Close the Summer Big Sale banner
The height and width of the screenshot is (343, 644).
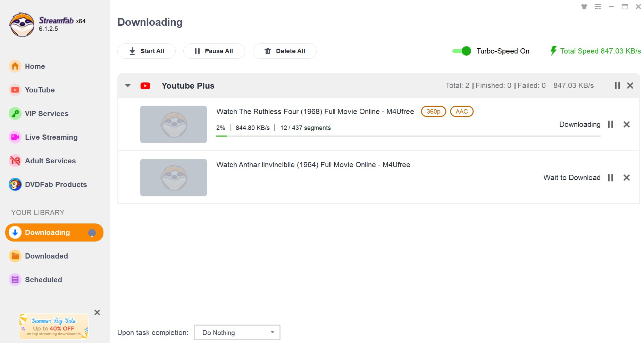click(x=97, y=312)
